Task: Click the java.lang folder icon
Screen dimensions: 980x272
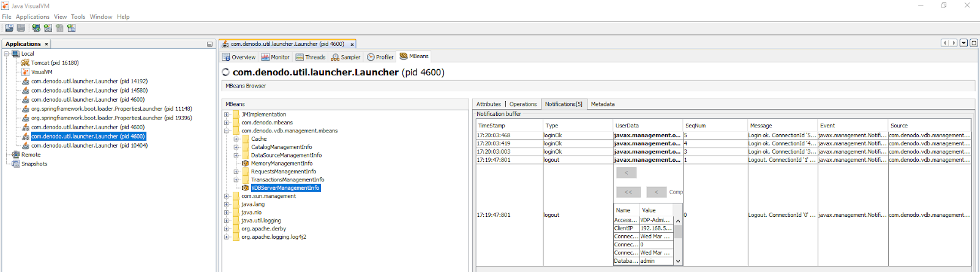Action: 236,205
